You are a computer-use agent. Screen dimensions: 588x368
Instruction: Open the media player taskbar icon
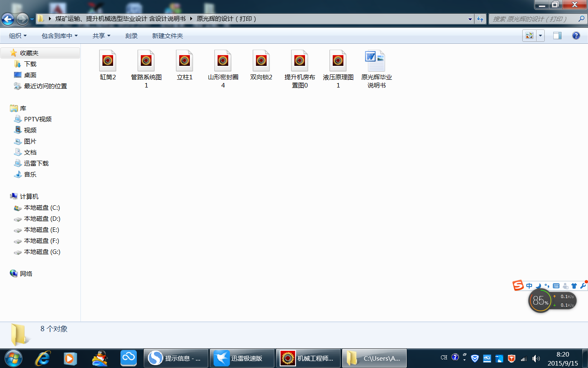(x=71, y=359)
